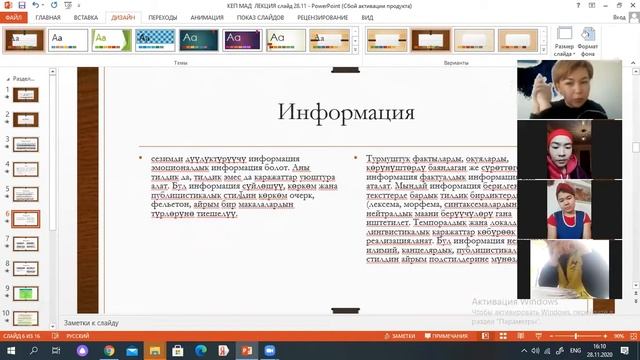
Task: Open taskbar search magnifier
Action: (x=34, y=351)
